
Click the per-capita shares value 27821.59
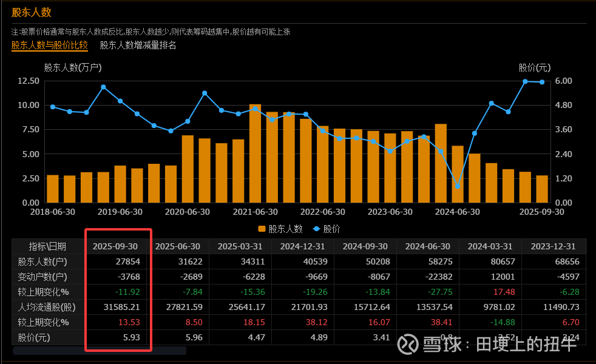[x=185, y=307]
